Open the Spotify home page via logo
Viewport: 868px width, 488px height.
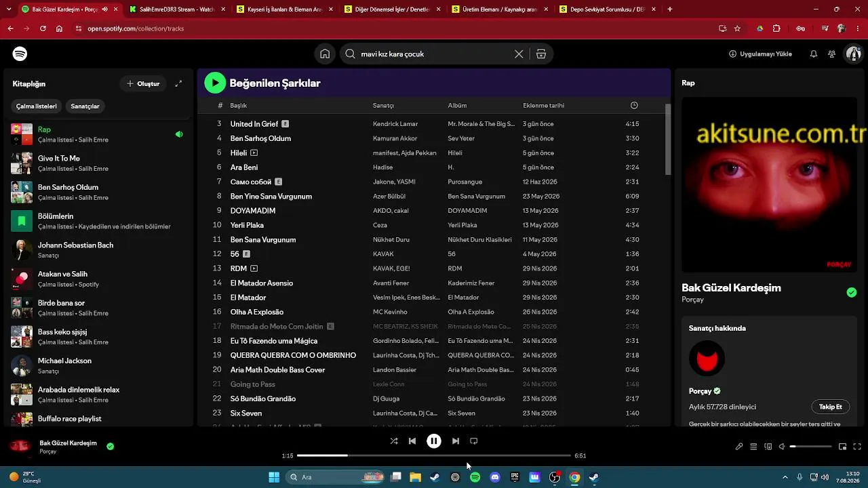tap(20, 54)
